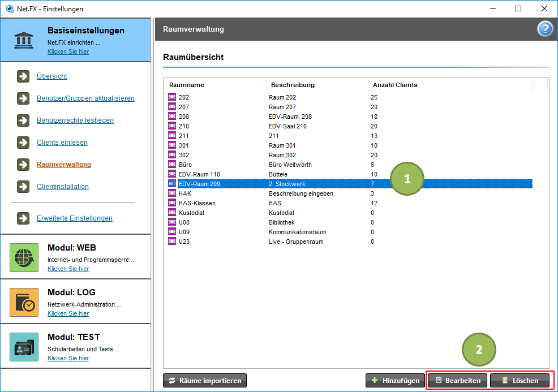Click the arrow icon beside Raumverwaltung
558x392 pixels.
pos(23,165)
